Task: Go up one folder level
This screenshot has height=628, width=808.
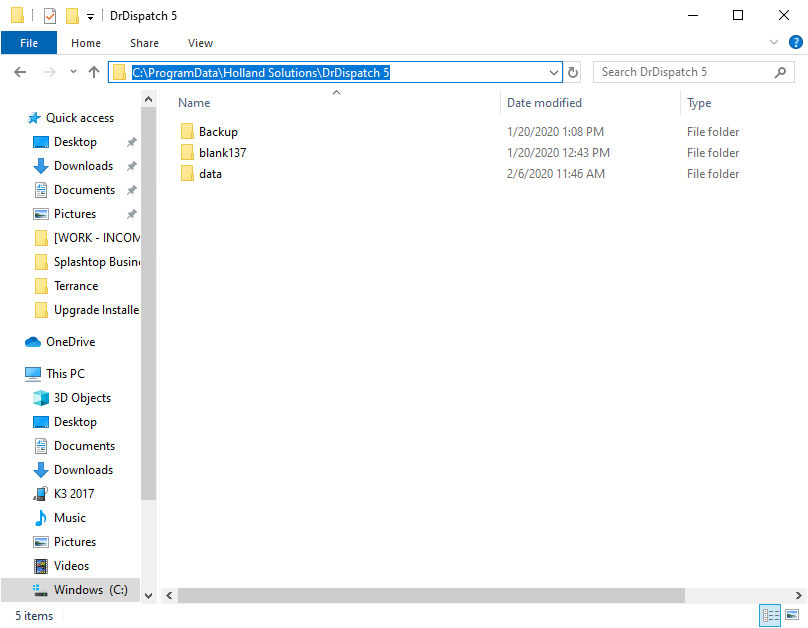Action: click(x=94, y=72)
